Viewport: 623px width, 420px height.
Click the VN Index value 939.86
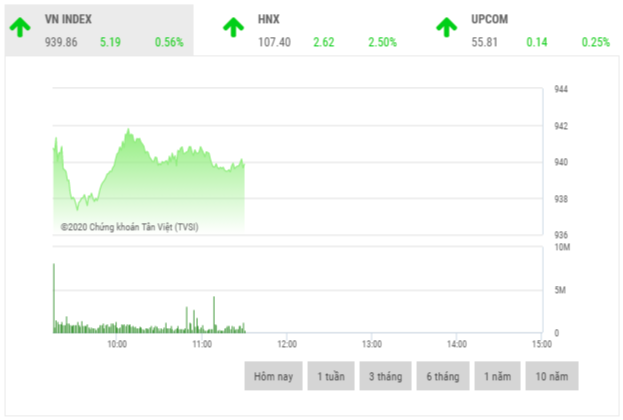[65, 42]
